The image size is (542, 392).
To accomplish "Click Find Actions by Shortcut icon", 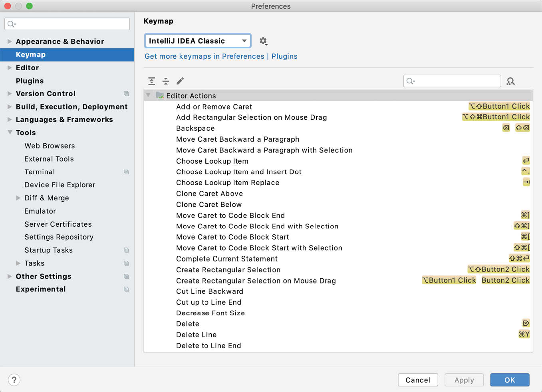I will (510, 81).
